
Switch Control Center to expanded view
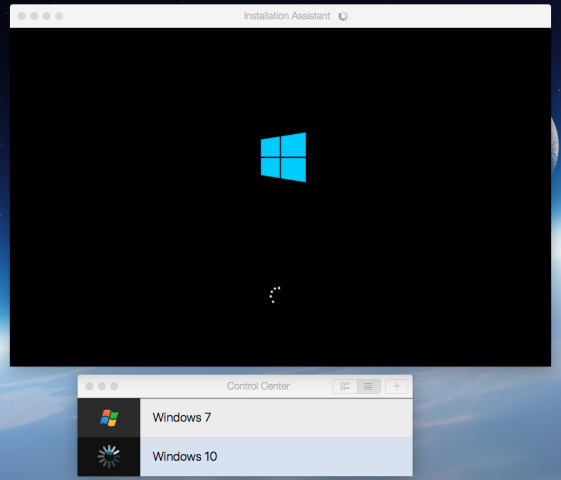(345, 386)
